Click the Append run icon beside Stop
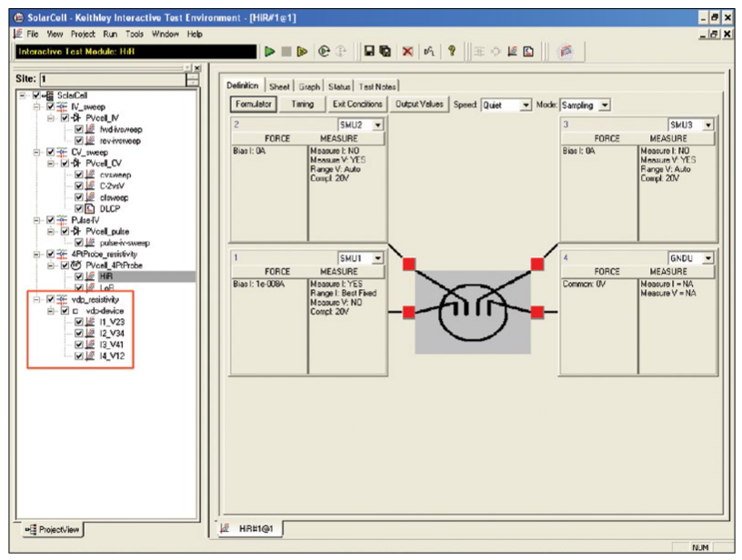 coord(303,52)
